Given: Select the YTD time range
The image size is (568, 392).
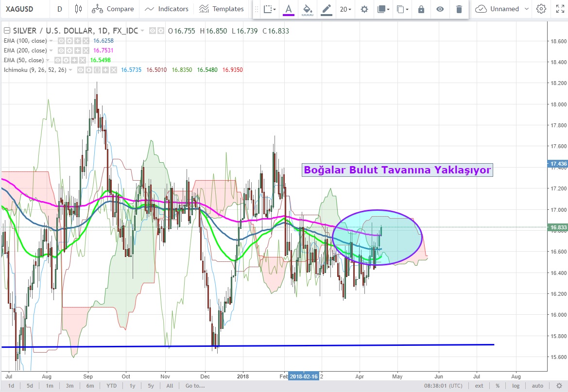Looking at the screenshot, I should click(111, 386).
